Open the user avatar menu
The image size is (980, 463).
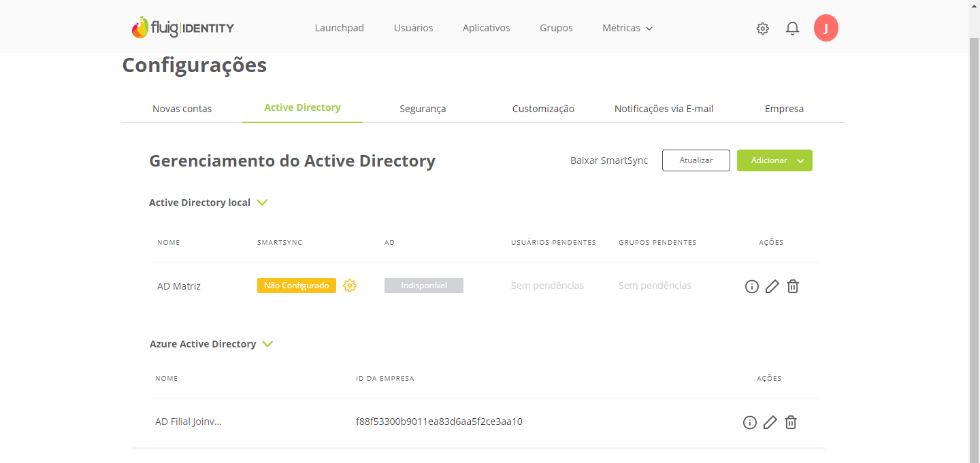(x=826, y=29)
